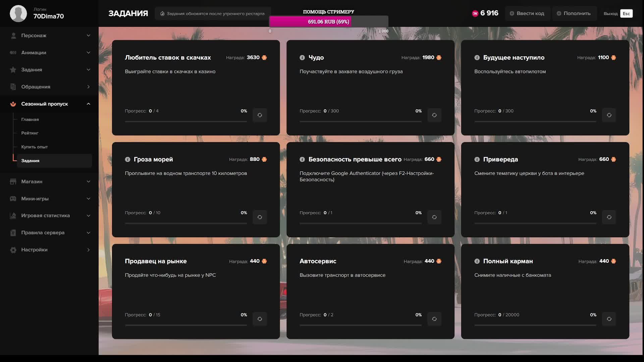
Task: Refresh the 'Гроза морей' task
Action: 260,217
